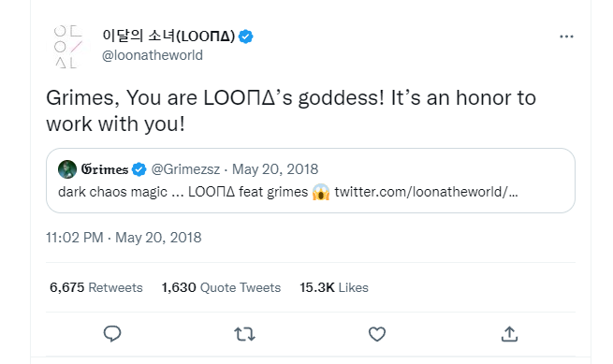613x364 pixels.
Task: Open the @loonatheworld handle link
Action: tap(153, 55)
